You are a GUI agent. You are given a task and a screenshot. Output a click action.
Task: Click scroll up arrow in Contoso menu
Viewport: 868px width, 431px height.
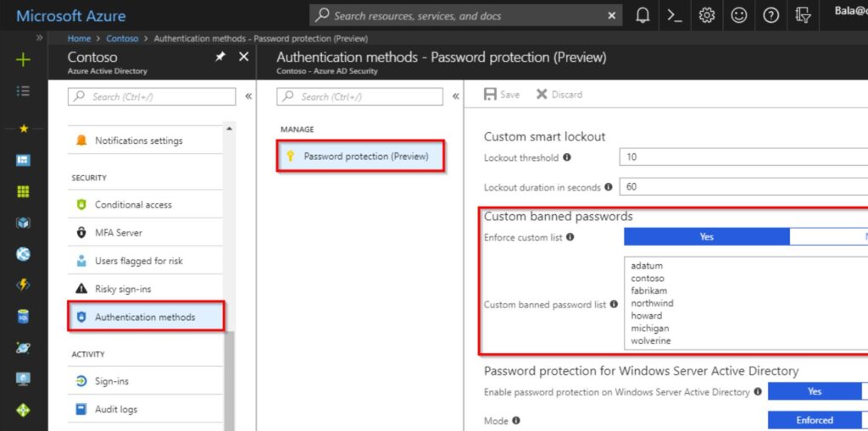pos(230,129)
